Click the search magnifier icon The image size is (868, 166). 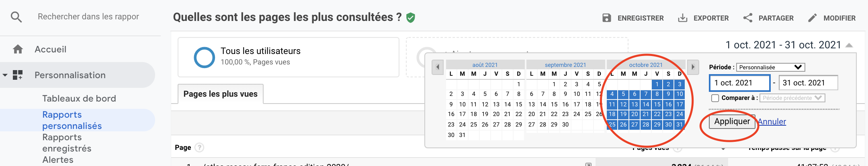(16, 17)
